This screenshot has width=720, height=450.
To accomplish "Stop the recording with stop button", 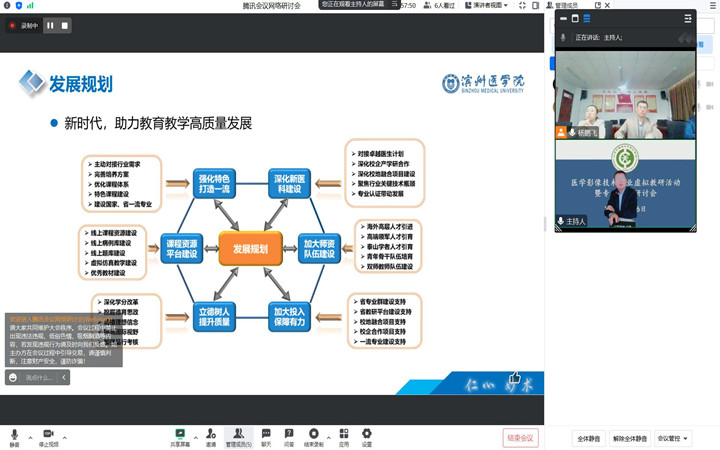I will pyautogui.click(x=64, y=25).
